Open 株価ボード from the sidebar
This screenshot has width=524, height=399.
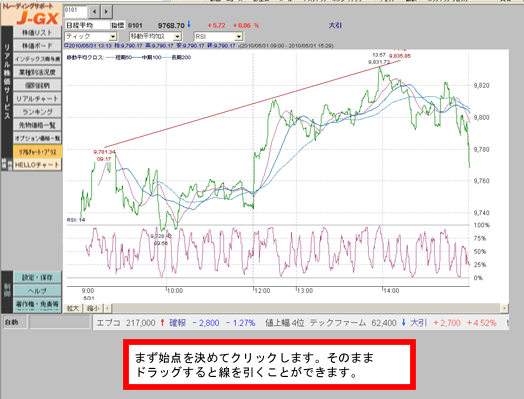pyautogui.click(x=37, y=45)
